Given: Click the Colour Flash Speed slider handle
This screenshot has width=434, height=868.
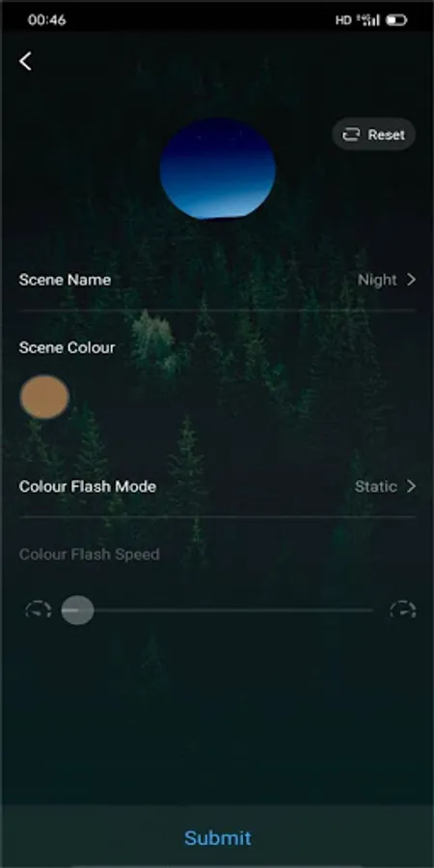Looking at the screenshot, I should [x=77, y=610].
